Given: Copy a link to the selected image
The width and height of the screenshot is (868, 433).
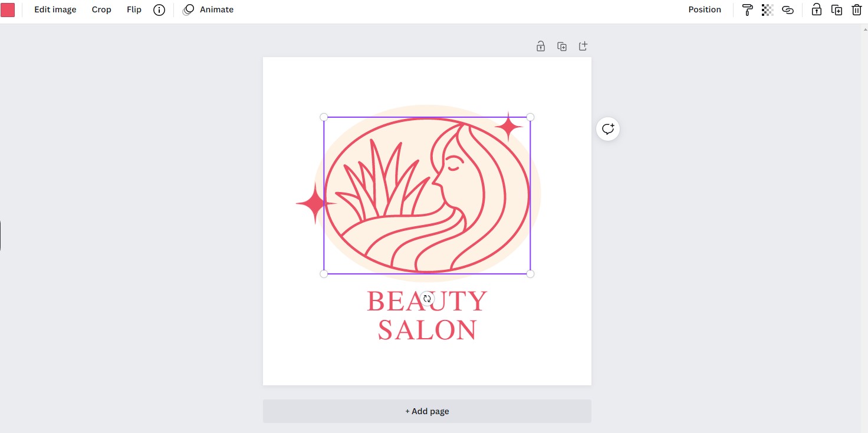Looking at the screenshot, I should (788, 9).
